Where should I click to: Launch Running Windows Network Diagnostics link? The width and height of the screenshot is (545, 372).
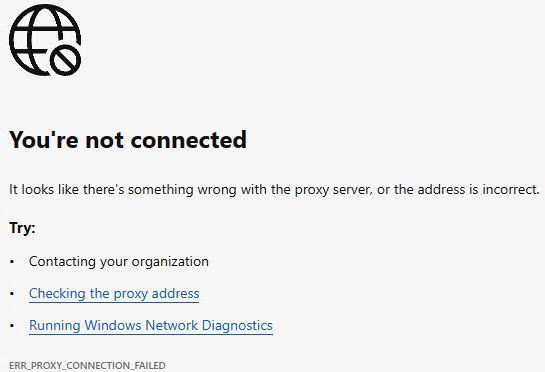(151, 325)
